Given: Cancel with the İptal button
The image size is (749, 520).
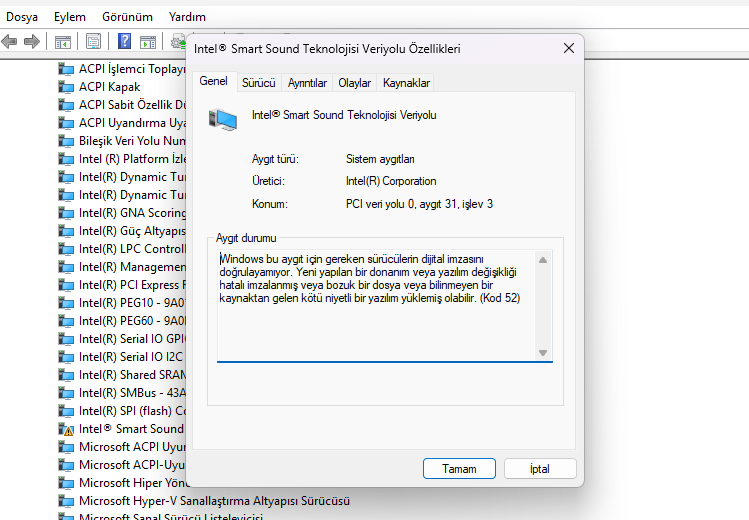Looking at the screenshot, I should click(x=540, y=469).
